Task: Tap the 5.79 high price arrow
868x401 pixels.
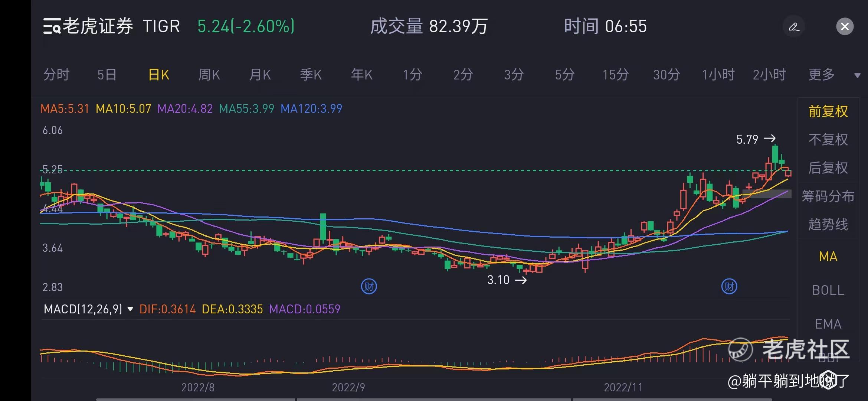Action: tap(770, 139)
